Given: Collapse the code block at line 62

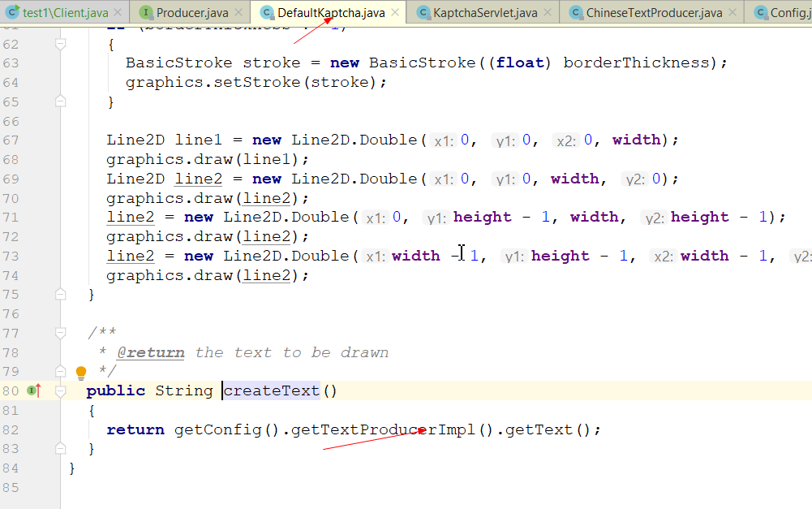Looking at the screenshot, I should 61,45.
